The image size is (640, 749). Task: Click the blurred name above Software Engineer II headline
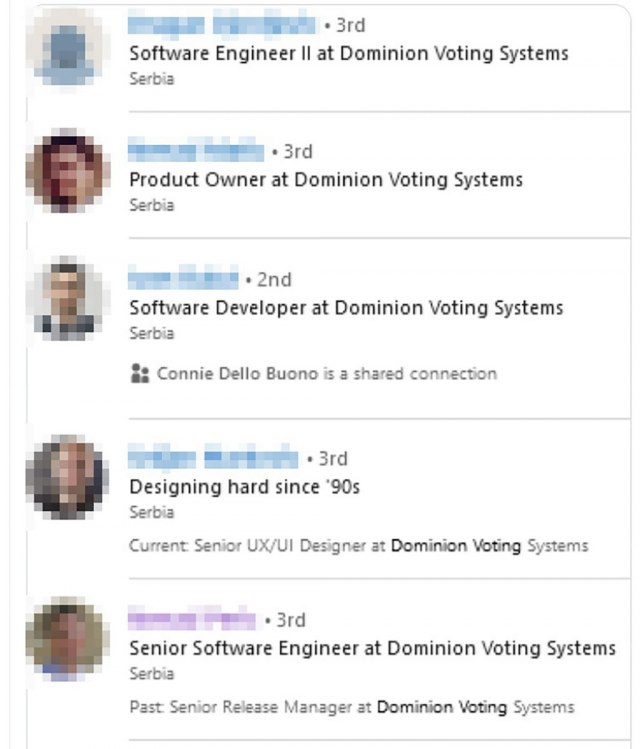coord(222,24)
